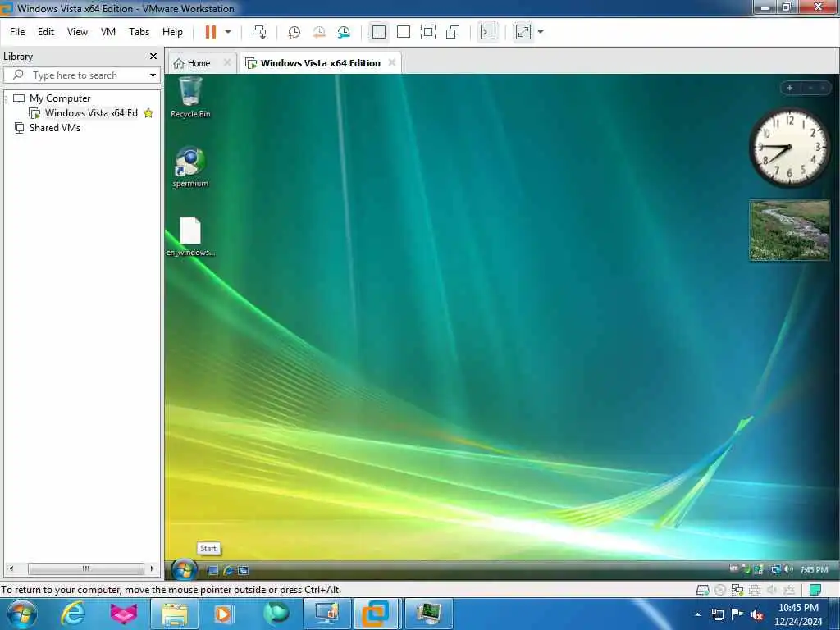Click the stretch guest display icon
This screenshot has height=630, width=840.
tap(523, 32)
